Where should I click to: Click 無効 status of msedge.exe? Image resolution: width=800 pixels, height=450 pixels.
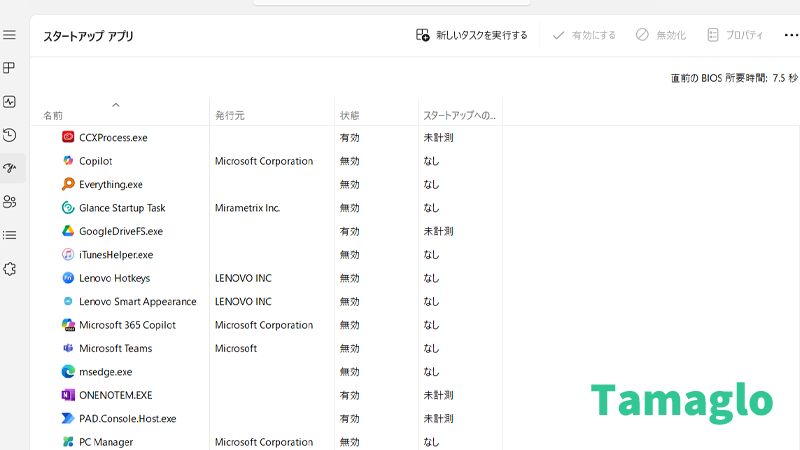[349, 372]
